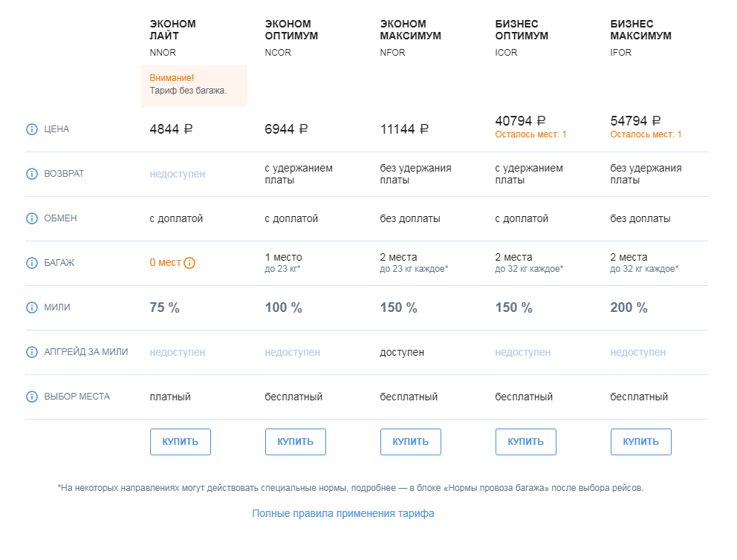Select the ЭКОНОМ ЛАЙТ column header
Viewport: 737px width, 560px height.
172,30
